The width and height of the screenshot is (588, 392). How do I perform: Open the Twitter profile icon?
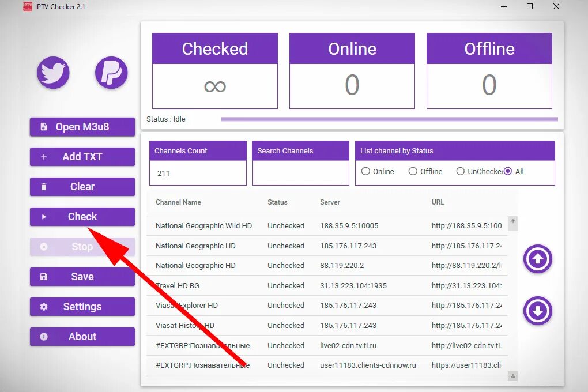pyautogui.click(x=53, y=73)
